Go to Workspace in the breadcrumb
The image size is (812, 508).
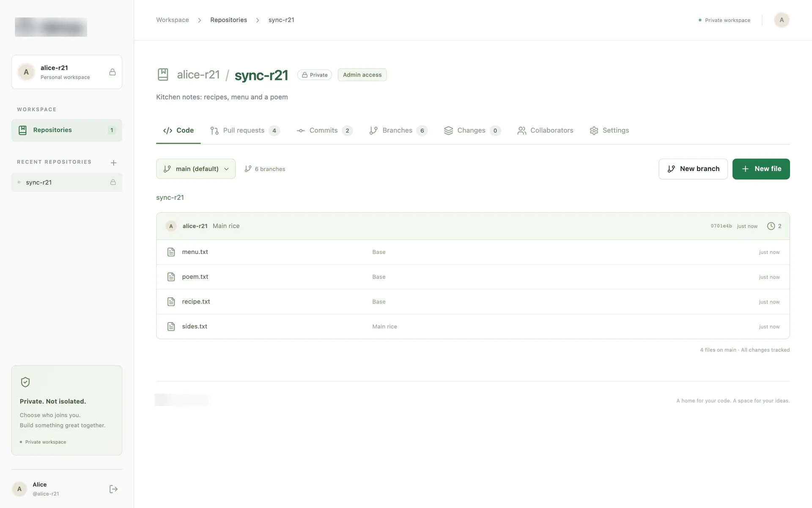[x=173, y=20]
